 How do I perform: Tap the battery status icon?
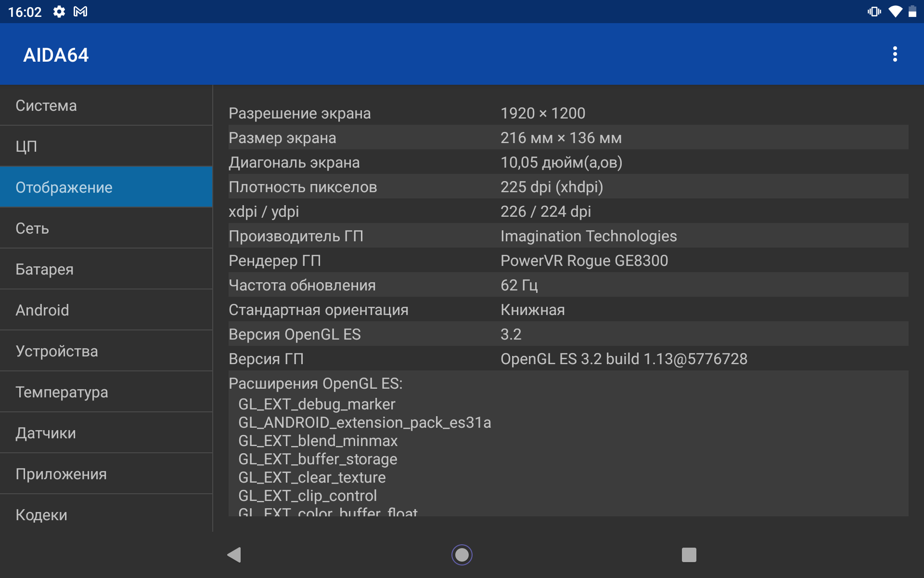coord(912,12)
